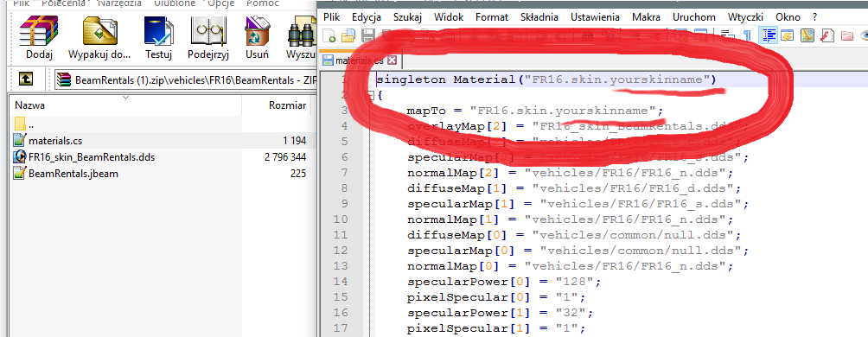Select materials.cs in the WinRAR list
868x337 pixels.
tap(48, 141)
